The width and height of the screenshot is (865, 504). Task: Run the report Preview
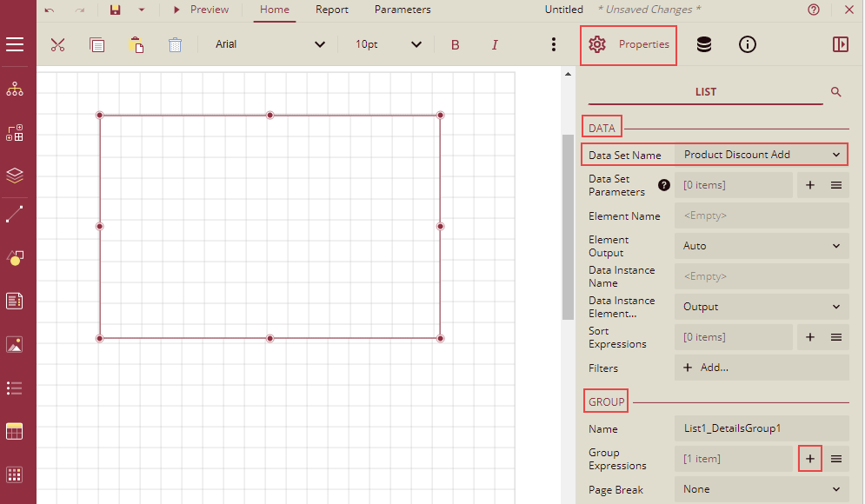pyautogui.click(x=201, y=10)
